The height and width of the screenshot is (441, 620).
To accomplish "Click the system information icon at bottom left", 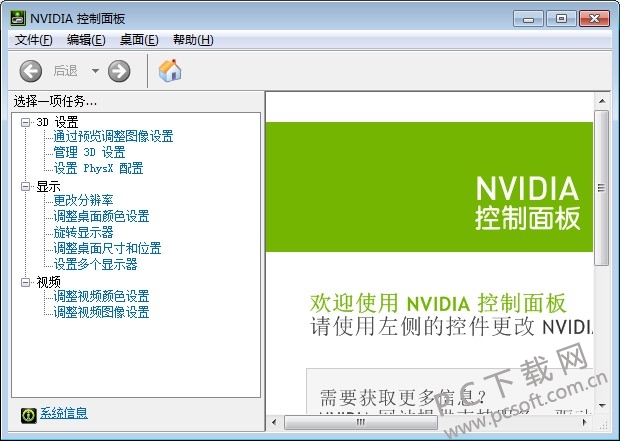I will [29, 415].
